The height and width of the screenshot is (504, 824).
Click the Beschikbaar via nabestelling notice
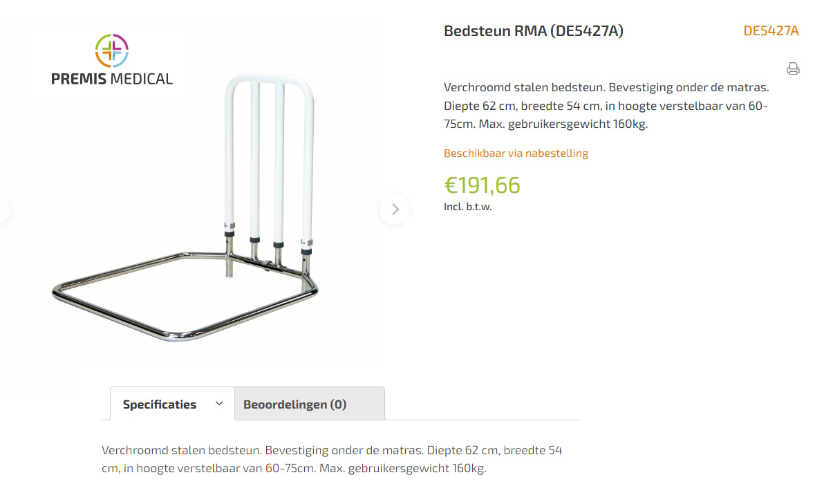click(x=516, y=153)
